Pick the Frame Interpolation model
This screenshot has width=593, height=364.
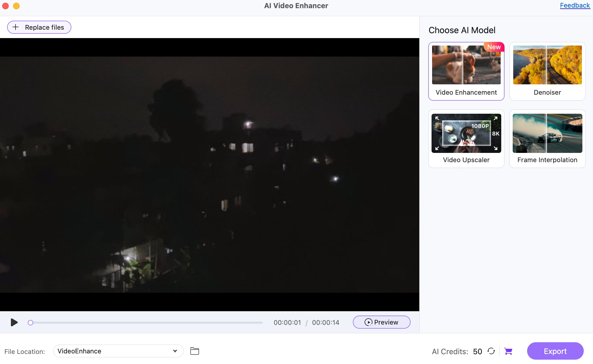547,139
